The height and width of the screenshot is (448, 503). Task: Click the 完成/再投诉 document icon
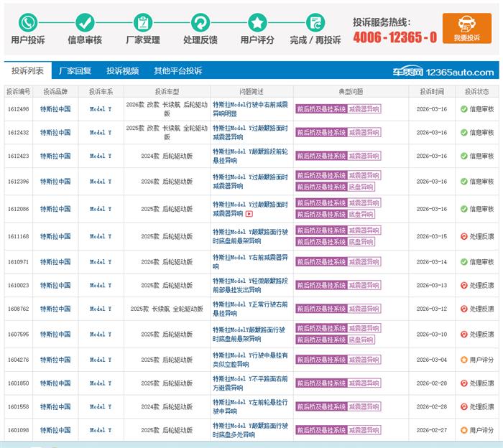[x=315, y=22]
